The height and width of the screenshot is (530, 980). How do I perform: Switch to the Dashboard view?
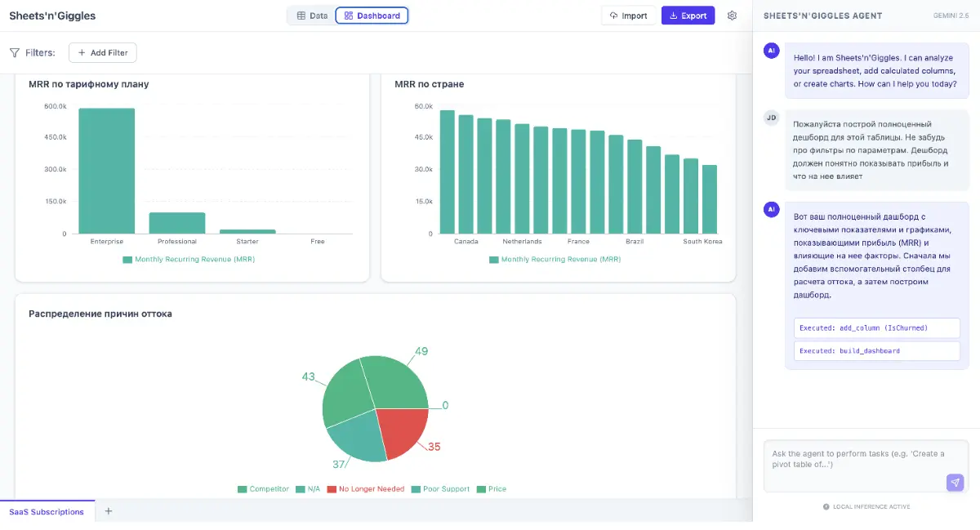tap(372, 16)
